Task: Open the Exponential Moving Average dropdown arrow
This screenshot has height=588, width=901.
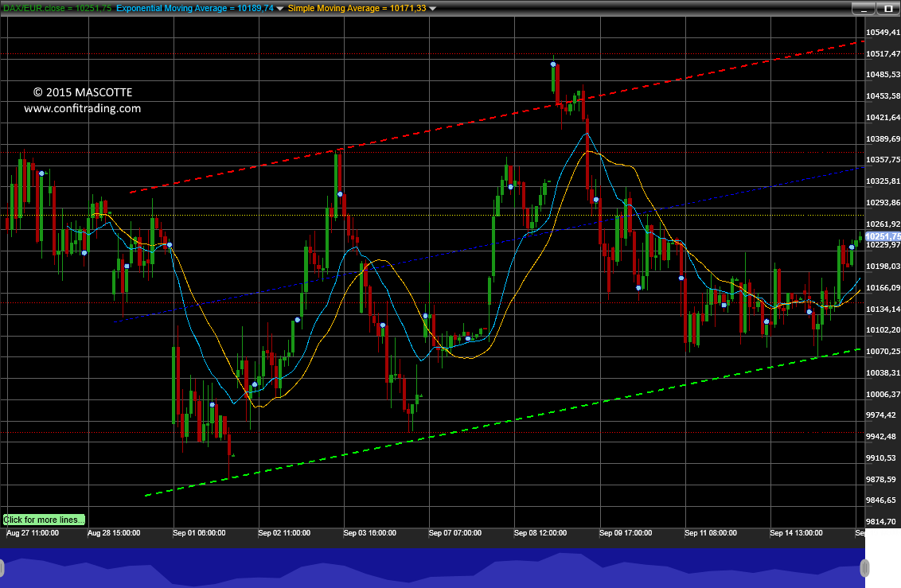Action: click(280, 9)
